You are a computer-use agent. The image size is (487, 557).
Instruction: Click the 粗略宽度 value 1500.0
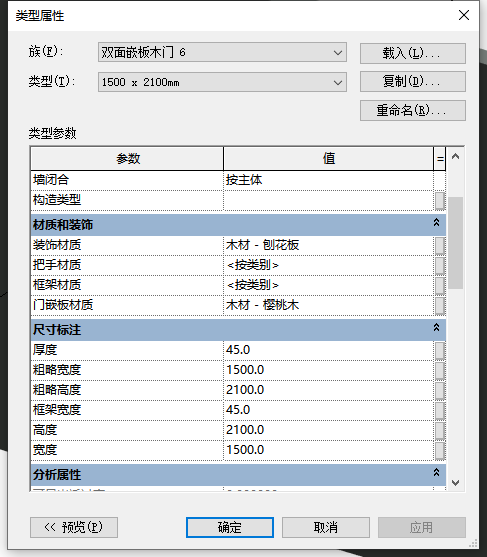pos(328,370)
